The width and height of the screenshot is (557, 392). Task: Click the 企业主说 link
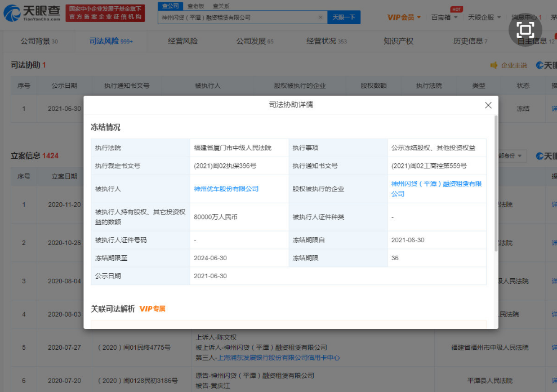tap(514, 65)
